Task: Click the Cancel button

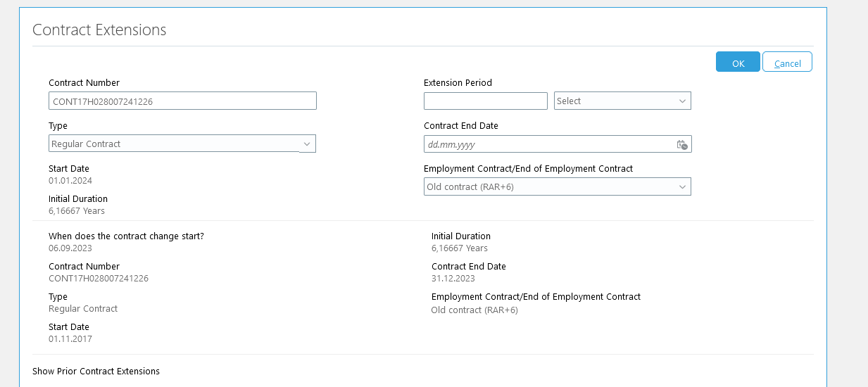Action: (x=787, y=62)
